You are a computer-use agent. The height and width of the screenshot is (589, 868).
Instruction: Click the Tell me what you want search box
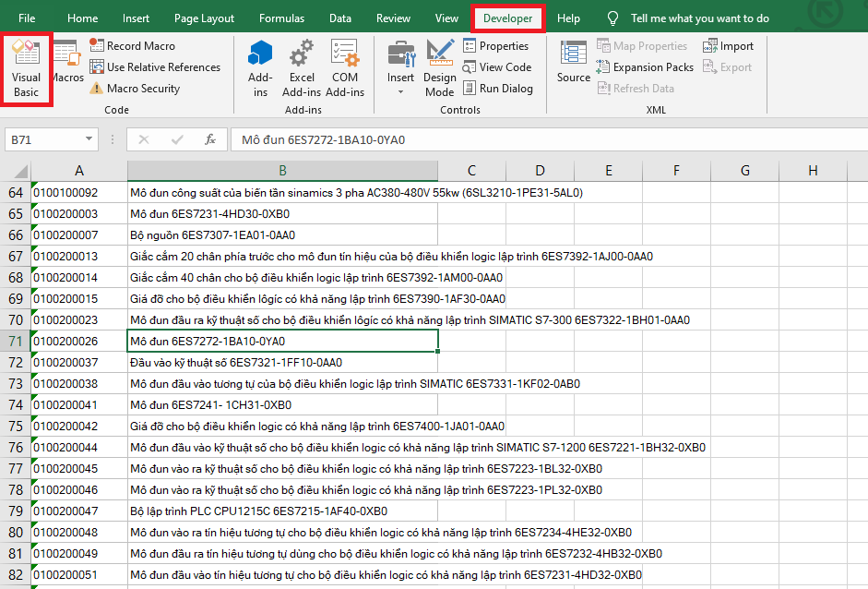click(699, 18)
